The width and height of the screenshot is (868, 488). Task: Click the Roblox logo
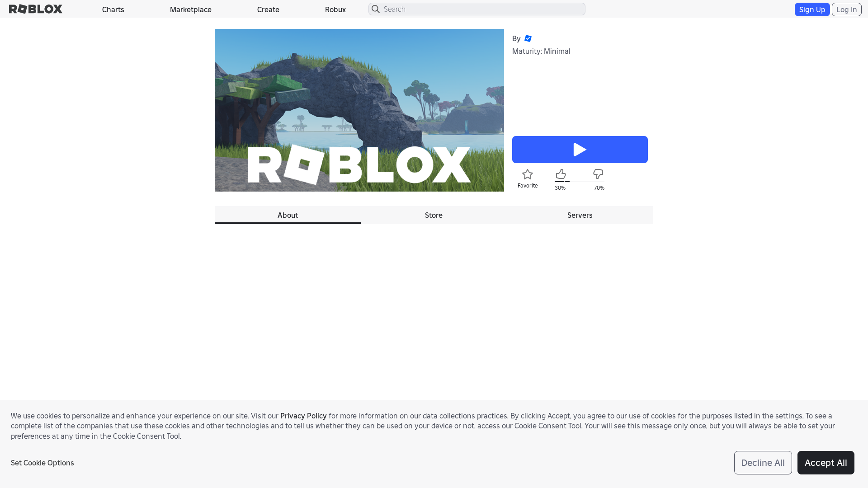tap(35, 9)
